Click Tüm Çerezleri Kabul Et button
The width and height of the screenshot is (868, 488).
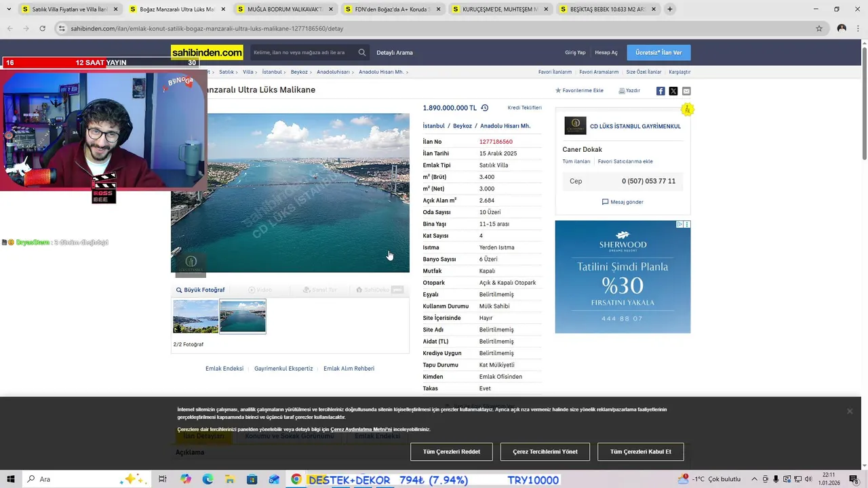(641, 451)
